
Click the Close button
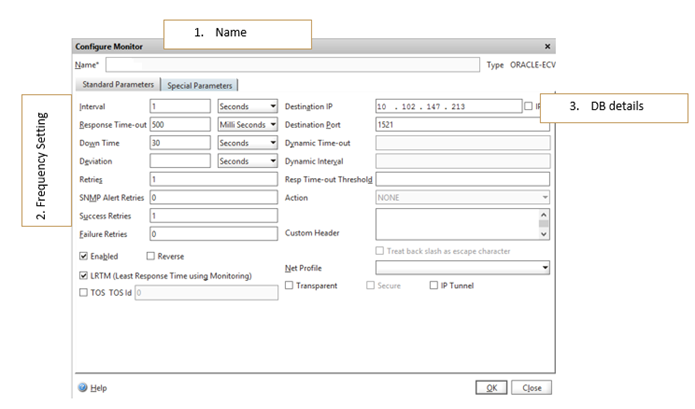pyautogui.click(x=531, y=387)
